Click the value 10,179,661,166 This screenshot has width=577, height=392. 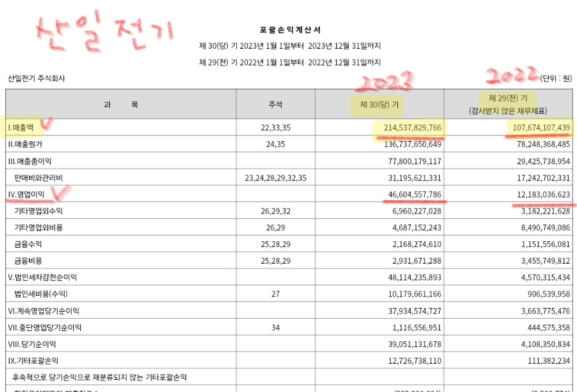point(415,294)
